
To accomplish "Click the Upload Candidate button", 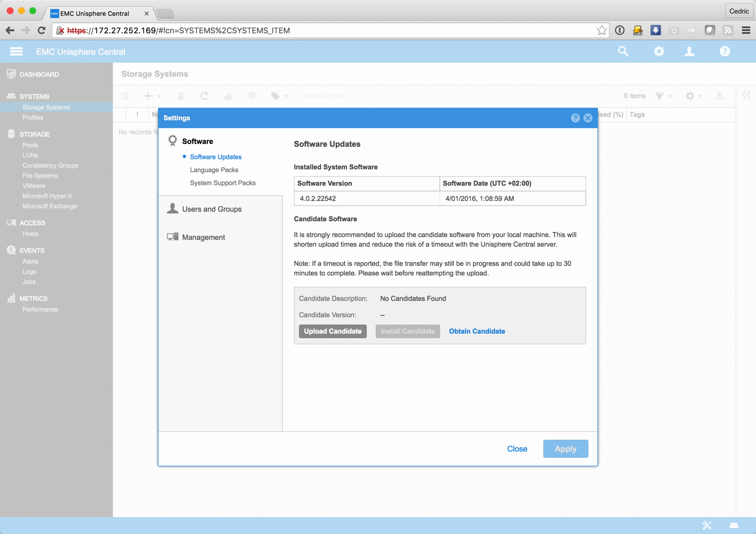I will (333, 331).
